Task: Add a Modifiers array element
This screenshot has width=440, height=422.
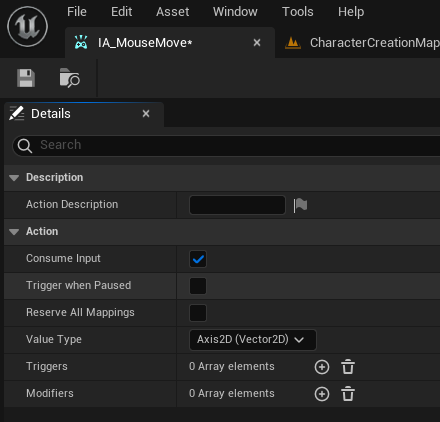Action: coord(322,394)
